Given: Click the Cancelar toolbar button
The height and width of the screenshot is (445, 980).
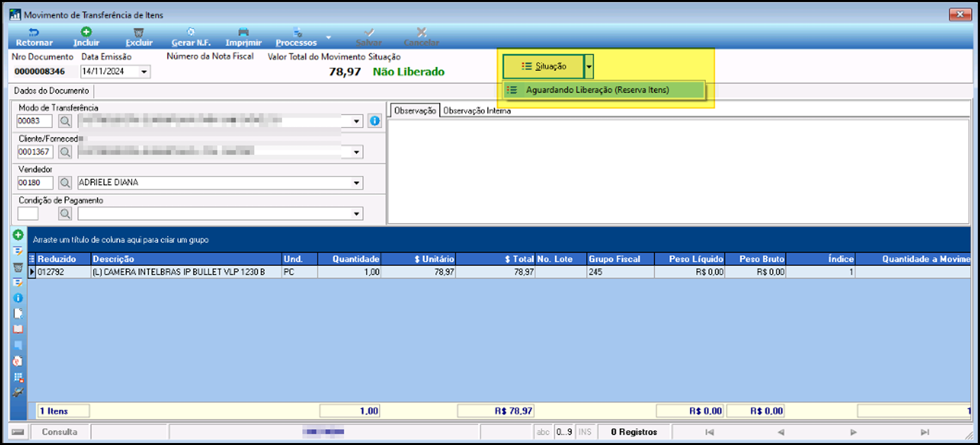Looking at the screenshot, I should point(421,37).
